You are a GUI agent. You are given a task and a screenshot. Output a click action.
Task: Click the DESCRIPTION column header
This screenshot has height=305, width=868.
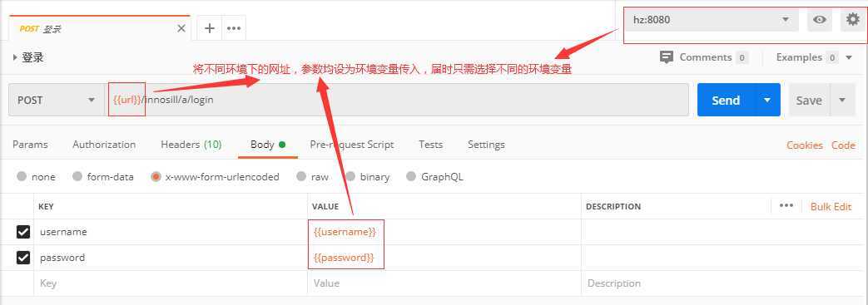click(x=613, y=206)
